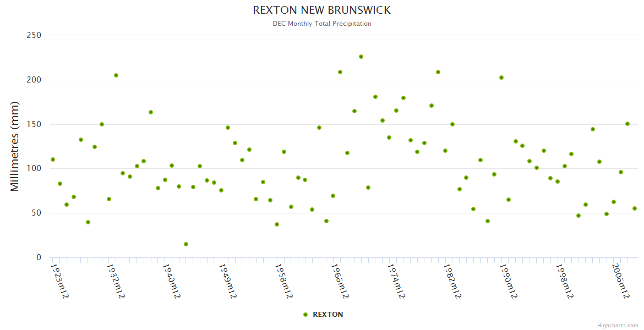Click the 250 y-axis tick label

click(34, 35)
